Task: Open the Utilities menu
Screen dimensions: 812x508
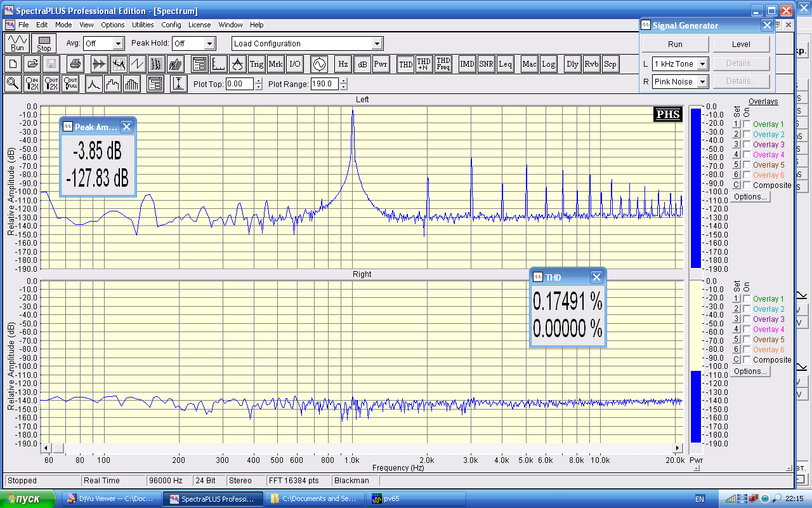Action: (x=143, y=25)
